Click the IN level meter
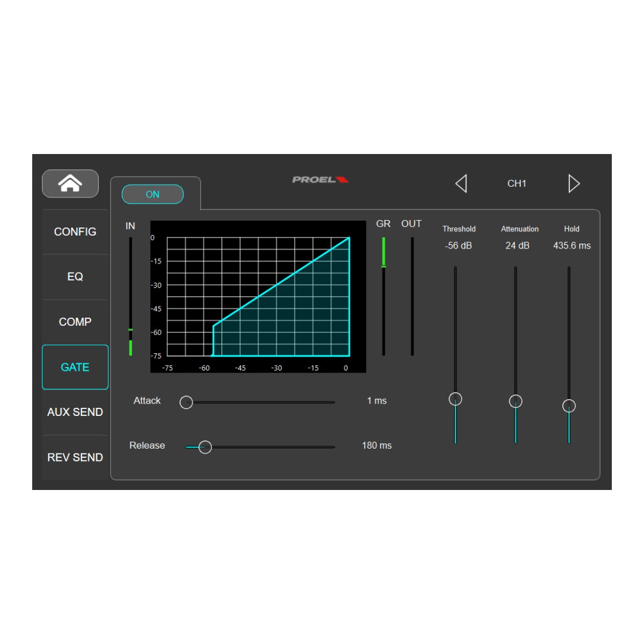The image size is (644, 644). [x=130, y=296]
